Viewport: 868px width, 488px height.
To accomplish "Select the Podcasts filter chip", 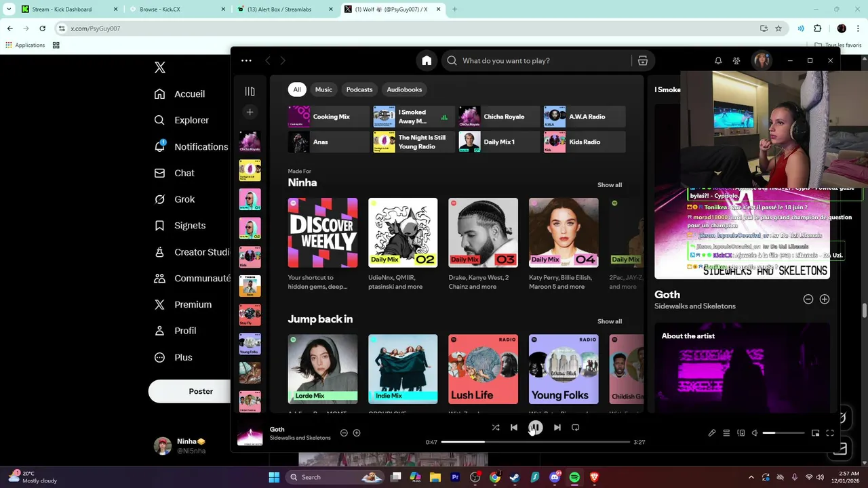I will 359,89.
